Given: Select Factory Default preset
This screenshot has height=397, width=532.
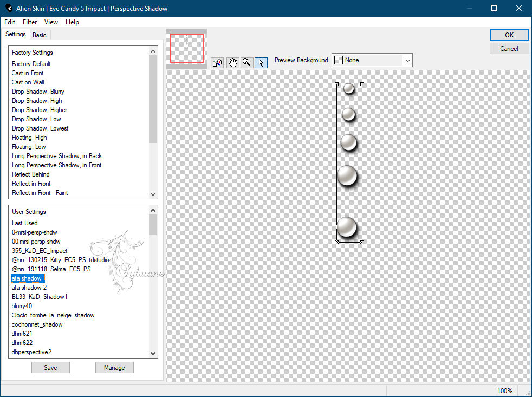Looking at the screenshot, I should click(x=31, y=64).
